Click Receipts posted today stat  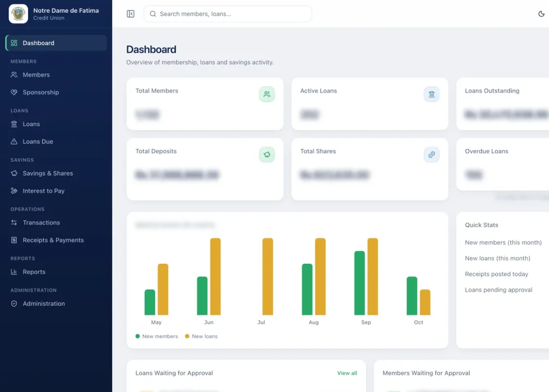coord(497,274)
